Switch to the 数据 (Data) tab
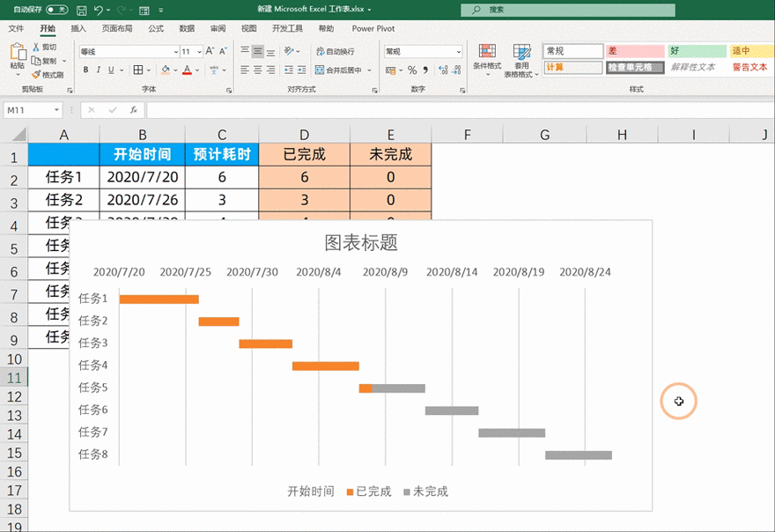 pyautogui.click(x=187, y=28)
